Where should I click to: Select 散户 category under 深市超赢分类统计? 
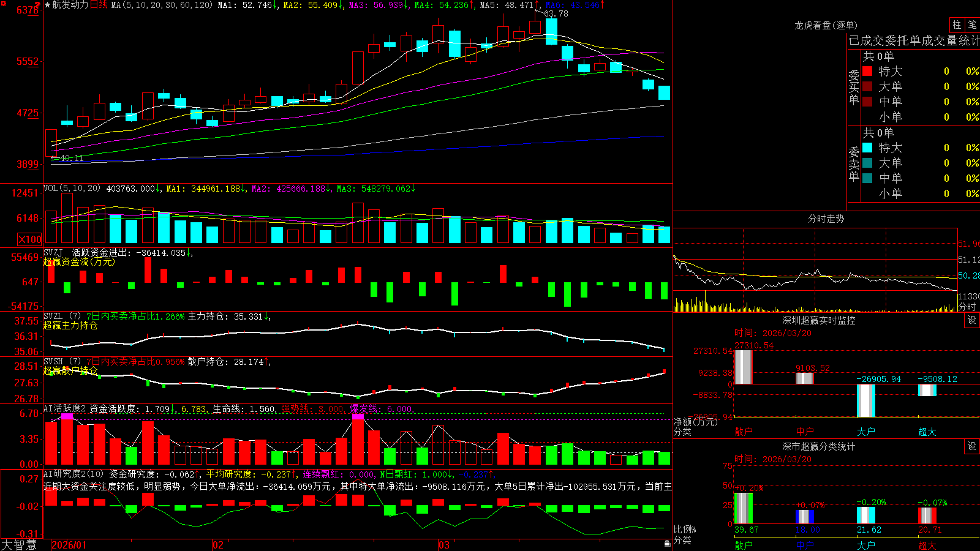tap(744, 545)
